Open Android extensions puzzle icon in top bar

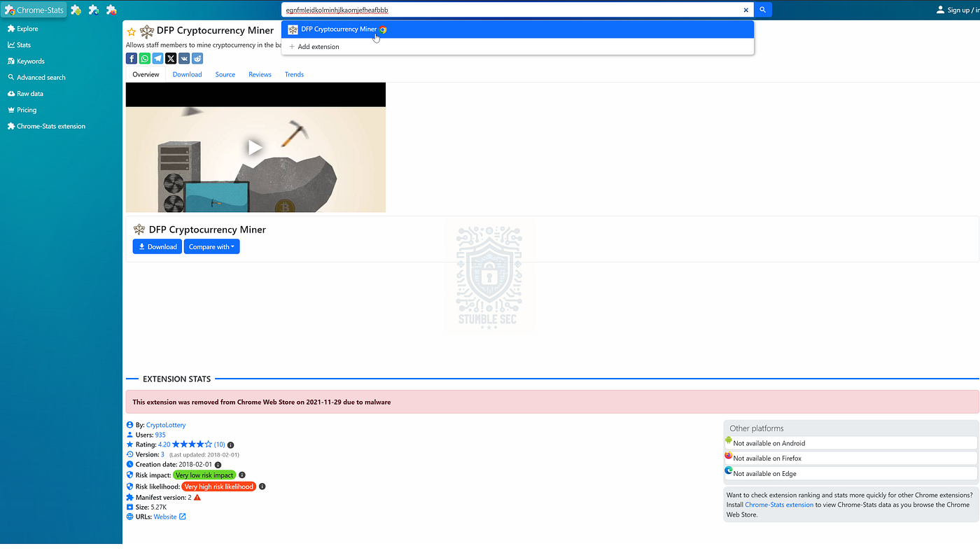click(x=76, y=10)
